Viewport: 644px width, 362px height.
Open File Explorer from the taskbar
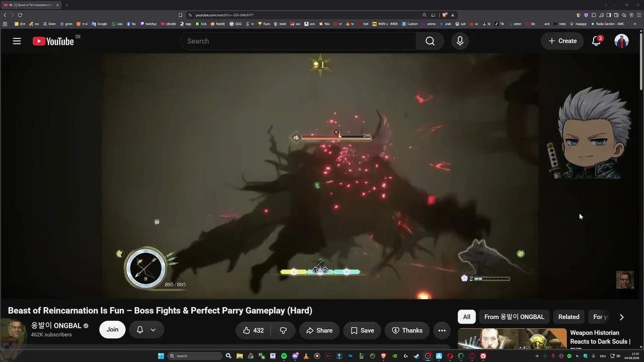point(239,356)
